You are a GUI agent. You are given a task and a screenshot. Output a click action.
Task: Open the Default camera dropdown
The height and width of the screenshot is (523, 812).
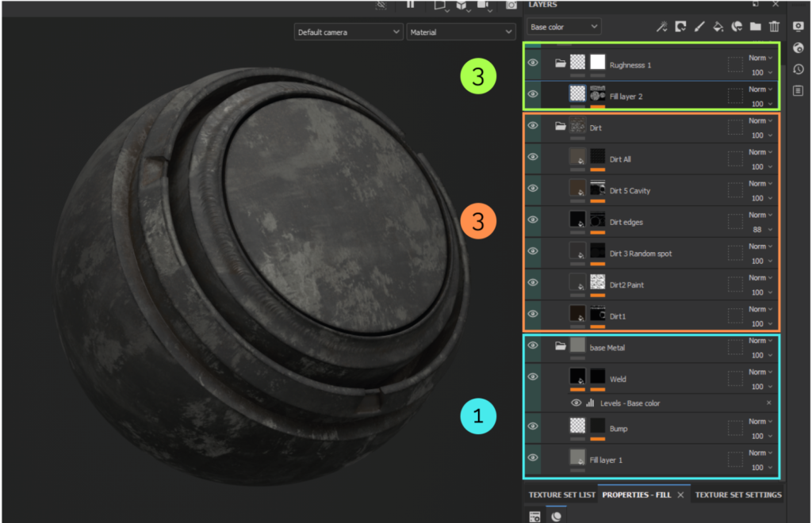[x=348, y=32]
